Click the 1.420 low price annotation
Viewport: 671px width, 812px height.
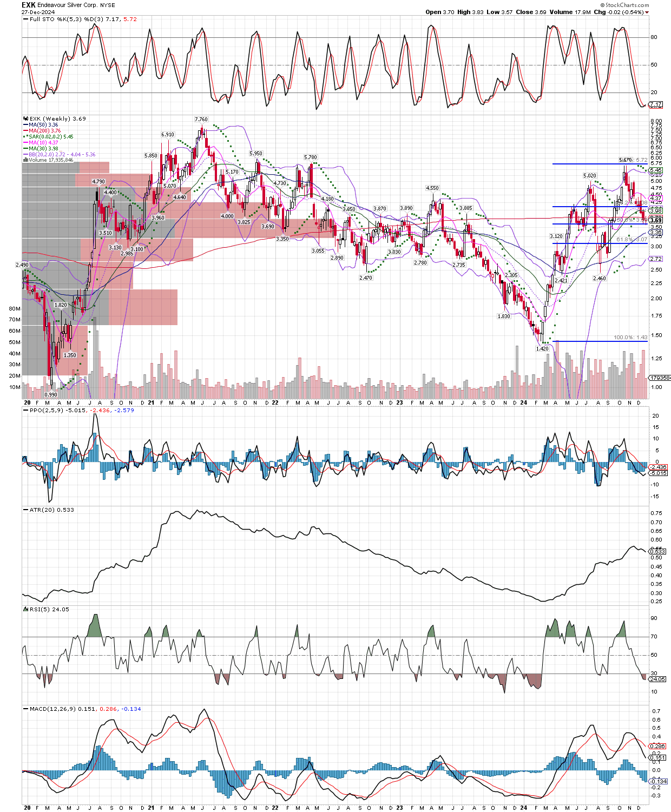click(x=542, y=348)
